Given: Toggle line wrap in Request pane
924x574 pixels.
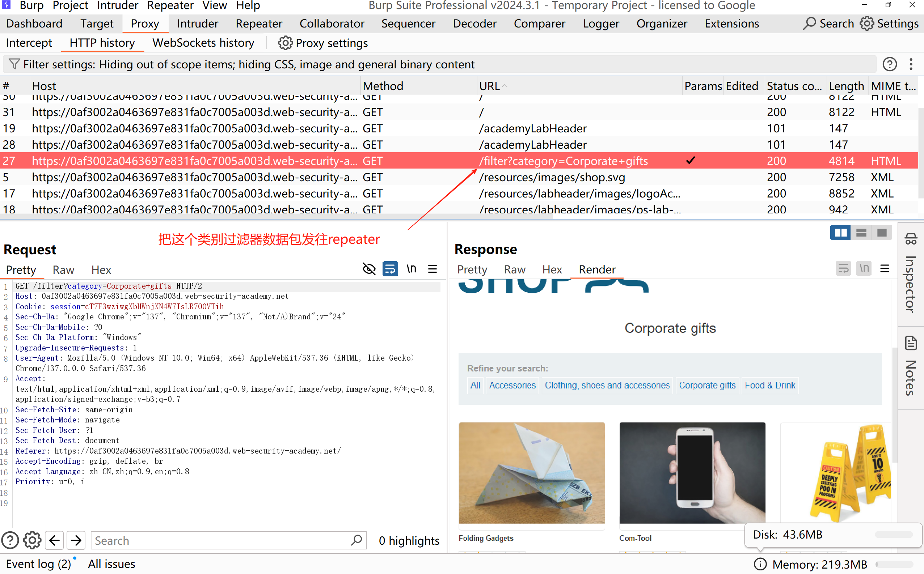Looking at the screenshot, I should tap(390, 269).
